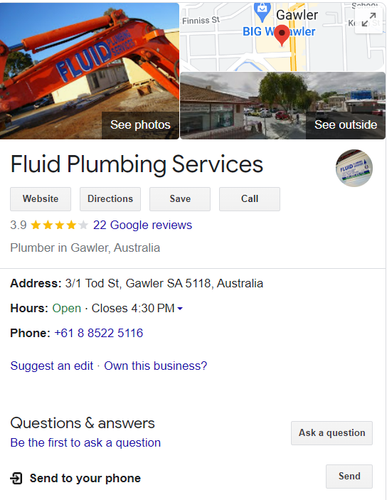Get Directions to the business
Viewport: 387px width, 500px height.
coord(110,199)
